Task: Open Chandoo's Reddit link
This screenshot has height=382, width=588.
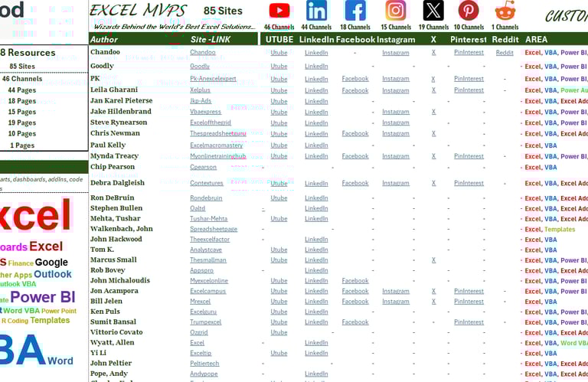Action: click(x=505, y=53)
